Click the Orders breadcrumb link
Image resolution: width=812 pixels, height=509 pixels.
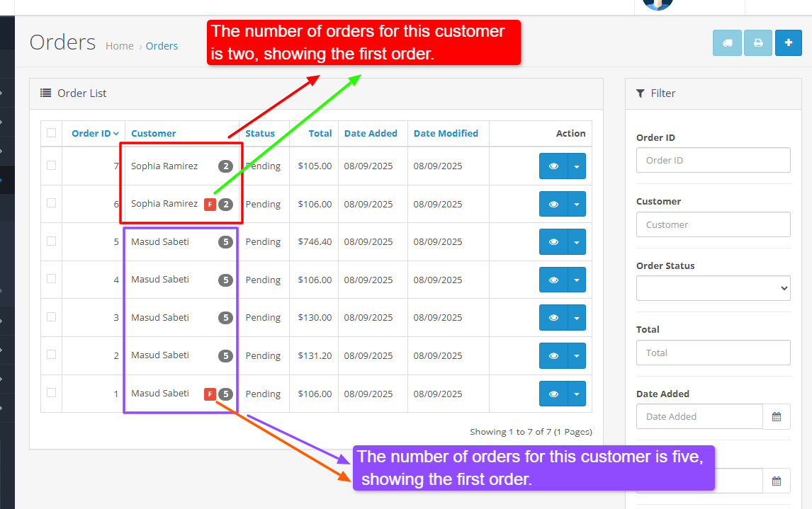click(x=162, y=46)
